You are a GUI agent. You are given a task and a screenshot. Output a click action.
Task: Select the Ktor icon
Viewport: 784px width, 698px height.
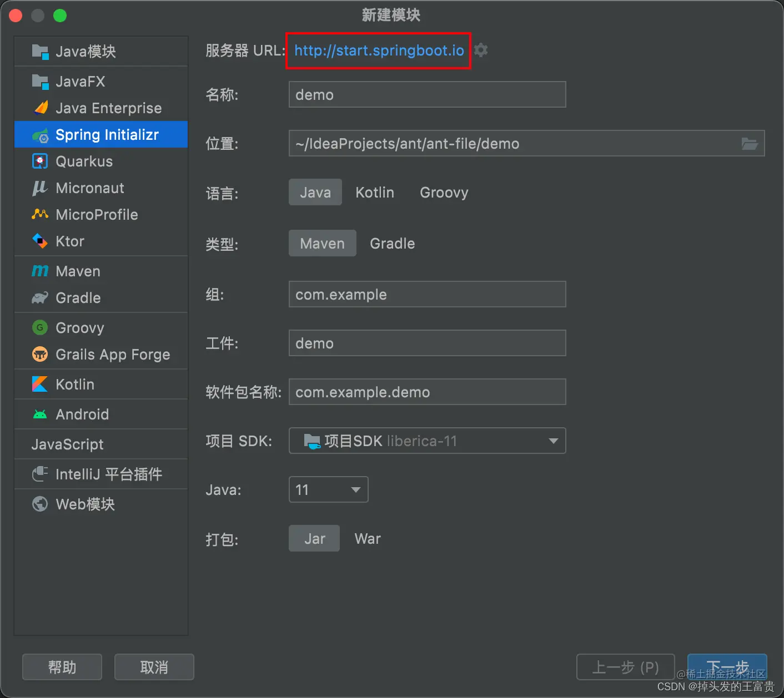(40, 241)
